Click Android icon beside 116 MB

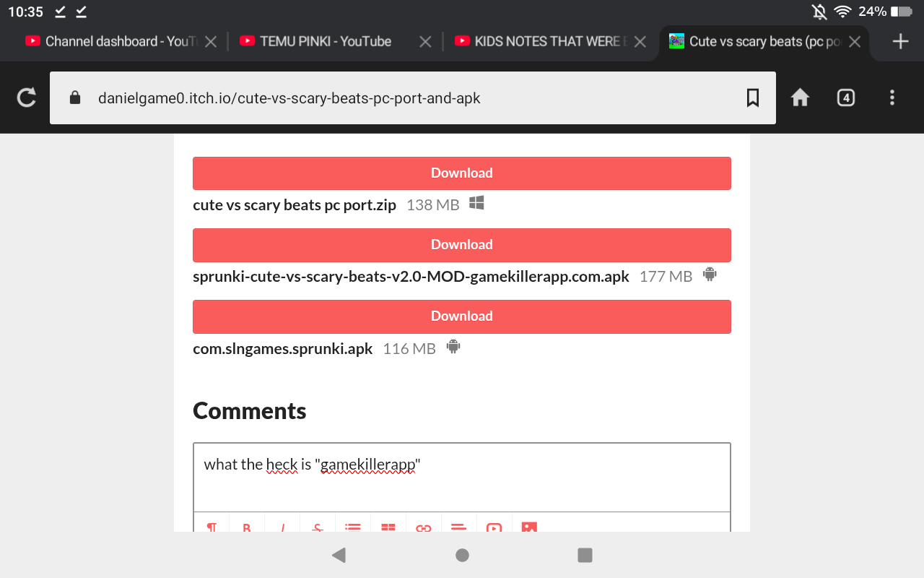pos(453,347)
